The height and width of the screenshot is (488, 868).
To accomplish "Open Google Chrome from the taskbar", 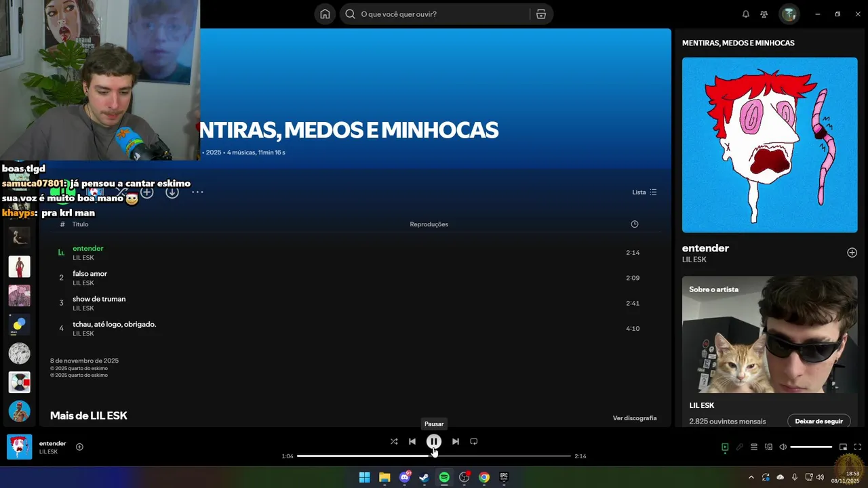I will point(484,477).
